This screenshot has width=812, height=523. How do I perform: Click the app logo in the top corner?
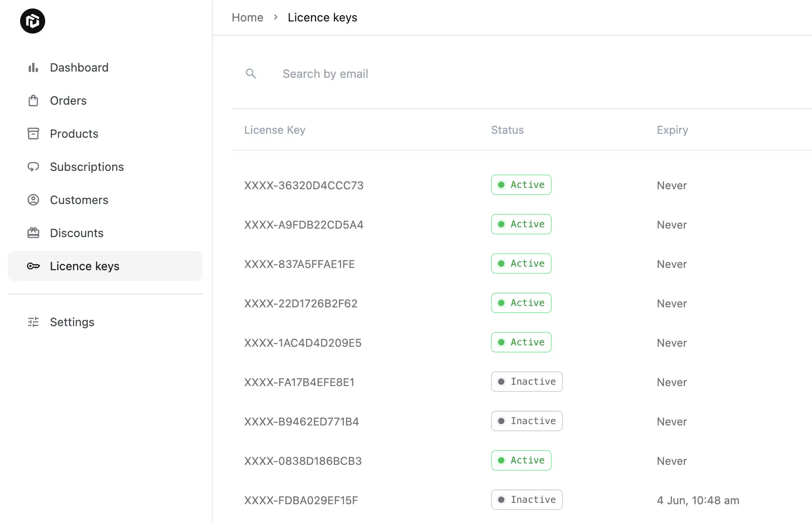(x=33, y=21)
